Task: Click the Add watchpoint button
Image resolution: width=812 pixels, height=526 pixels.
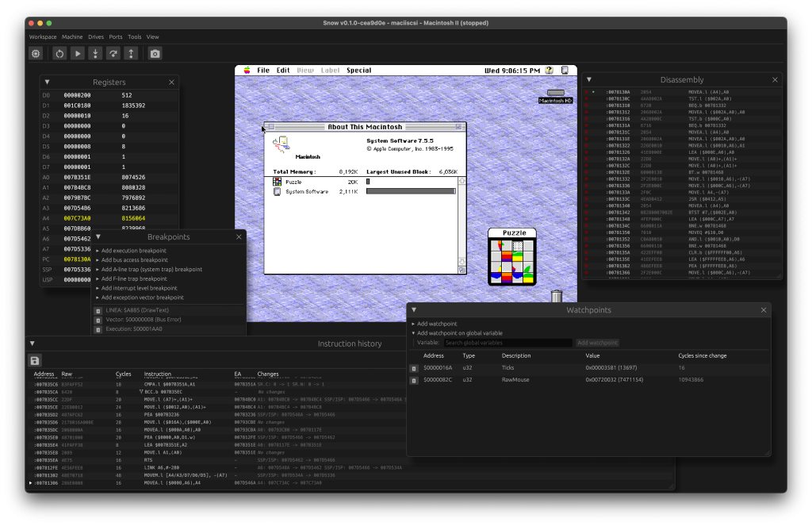Action: click(x=596, y=343)
